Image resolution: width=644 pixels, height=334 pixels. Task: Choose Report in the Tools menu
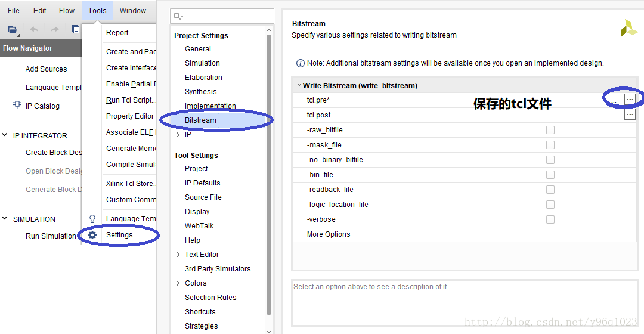pyautogui.click(x=117, y=33)
